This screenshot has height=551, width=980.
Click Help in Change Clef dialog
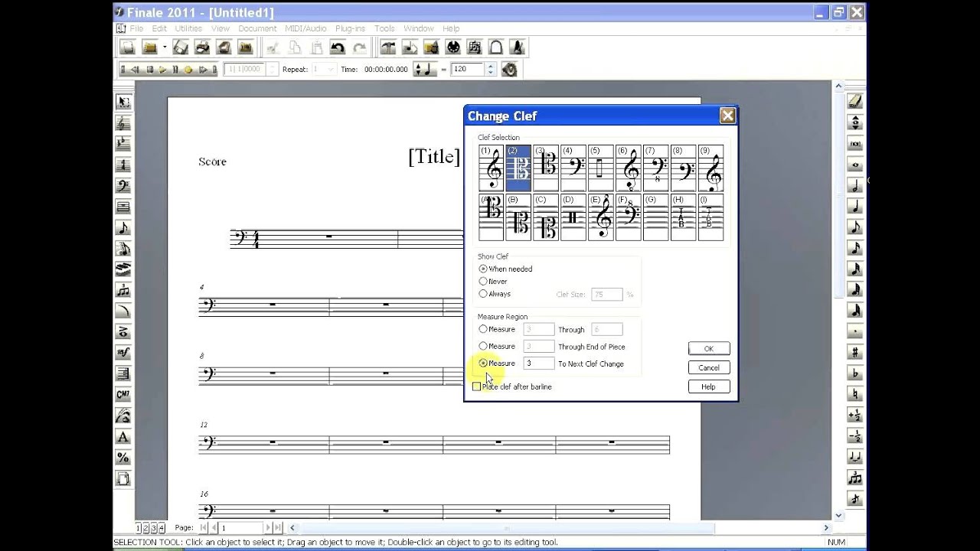click(708, 386)
